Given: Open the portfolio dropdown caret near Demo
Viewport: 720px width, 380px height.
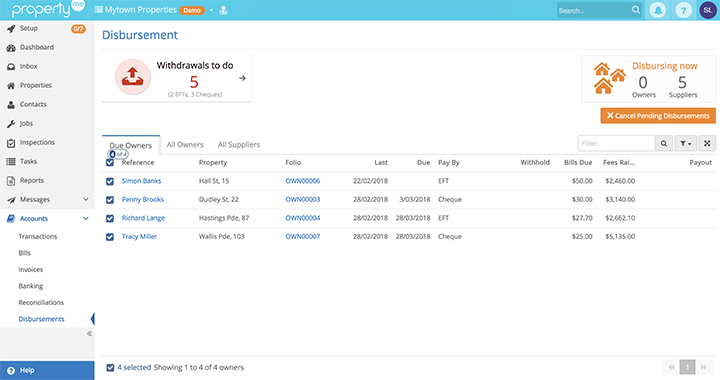Looking at the screenshot, I should click(x=211, y=10).
